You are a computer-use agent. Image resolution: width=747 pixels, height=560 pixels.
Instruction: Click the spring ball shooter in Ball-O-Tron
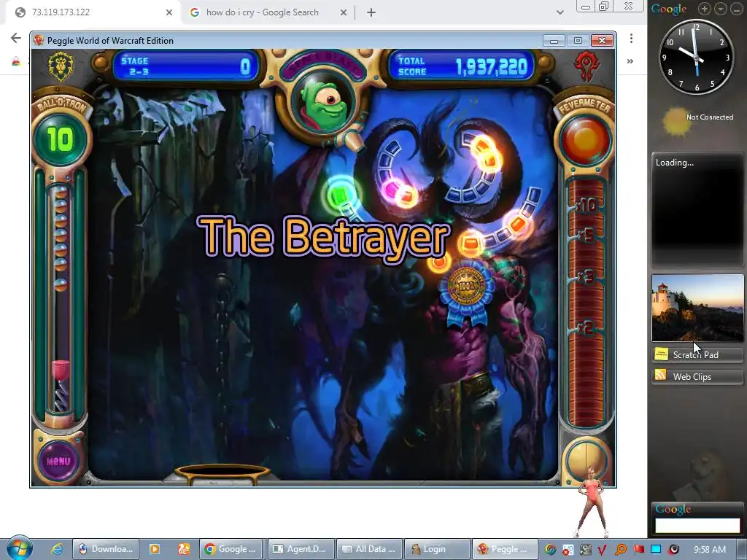(x=61, y=386)
